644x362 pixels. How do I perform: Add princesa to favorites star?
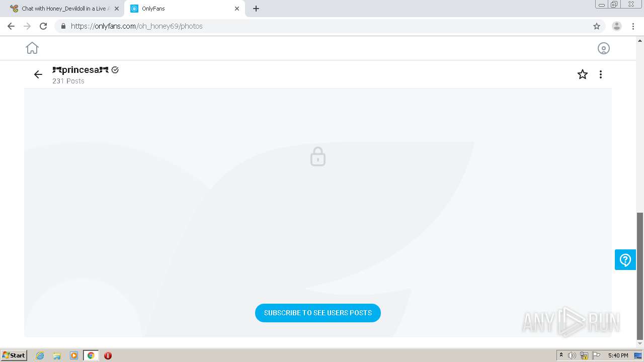coord(582,74)
